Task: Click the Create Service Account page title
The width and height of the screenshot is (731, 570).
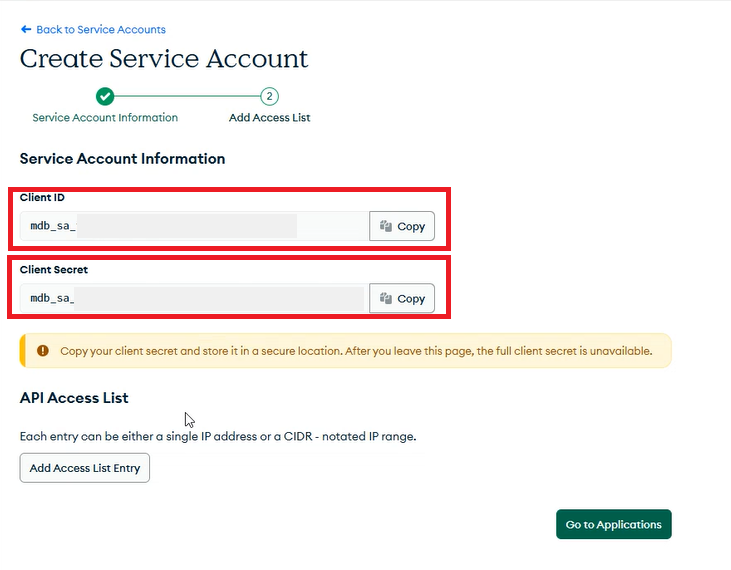Action: 164,59
